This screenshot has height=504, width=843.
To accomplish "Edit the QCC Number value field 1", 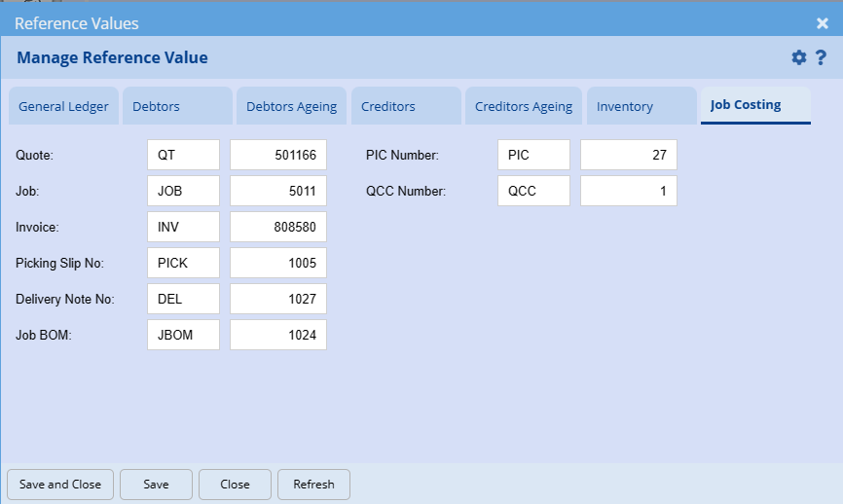I will tap(629, 191).
